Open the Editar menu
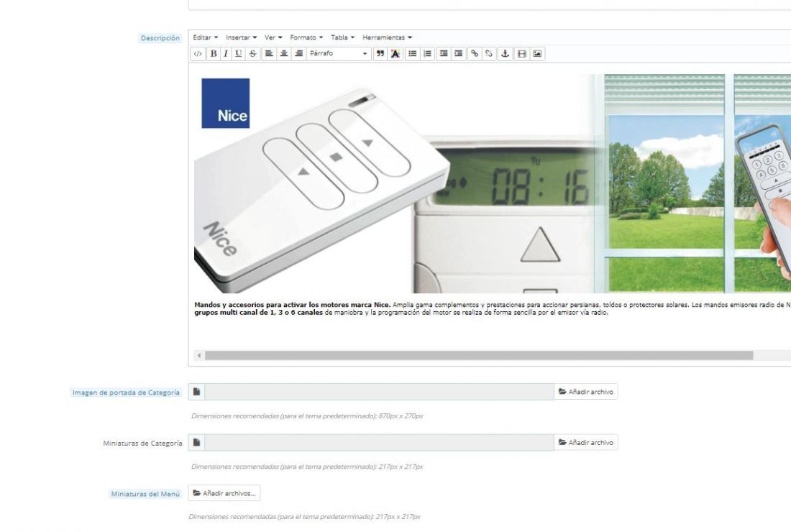 pos(206,37)
